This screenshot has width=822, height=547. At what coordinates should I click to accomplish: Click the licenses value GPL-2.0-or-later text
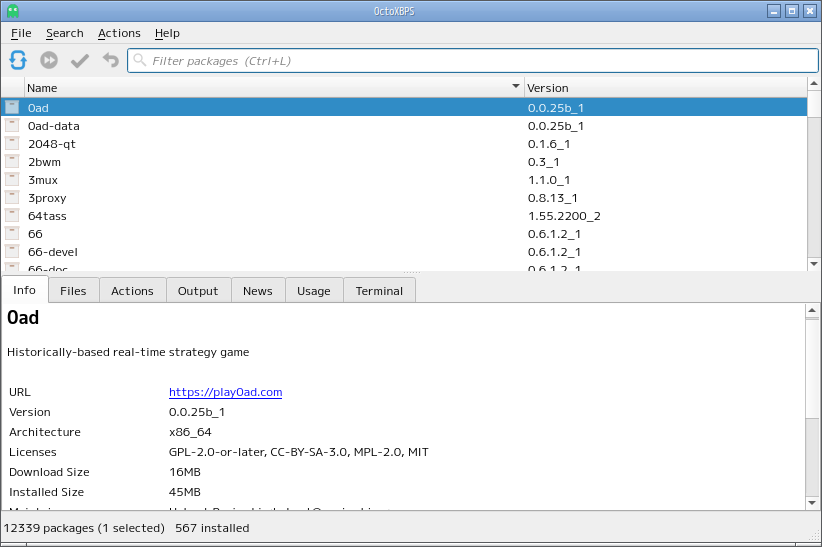tap(217, 452)
